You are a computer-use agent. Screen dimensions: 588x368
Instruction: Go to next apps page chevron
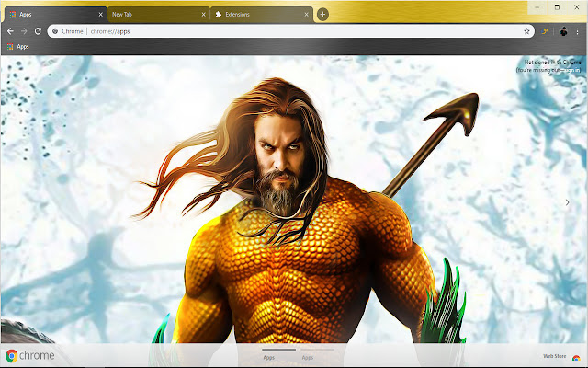[x=568, y=202]
